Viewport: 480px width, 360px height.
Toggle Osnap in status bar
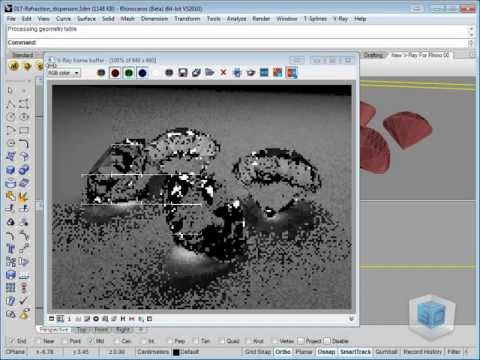click(x=326, y=352)
